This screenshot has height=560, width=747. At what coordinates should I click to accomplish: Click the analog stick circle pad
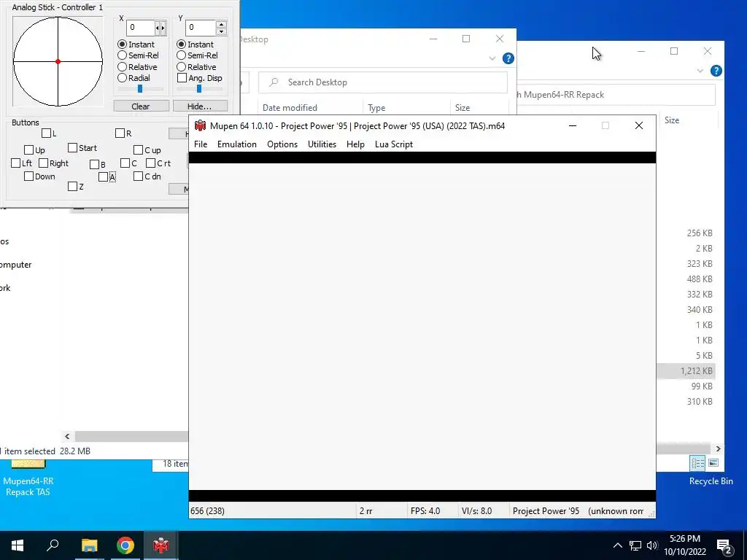tap(58, 61)
